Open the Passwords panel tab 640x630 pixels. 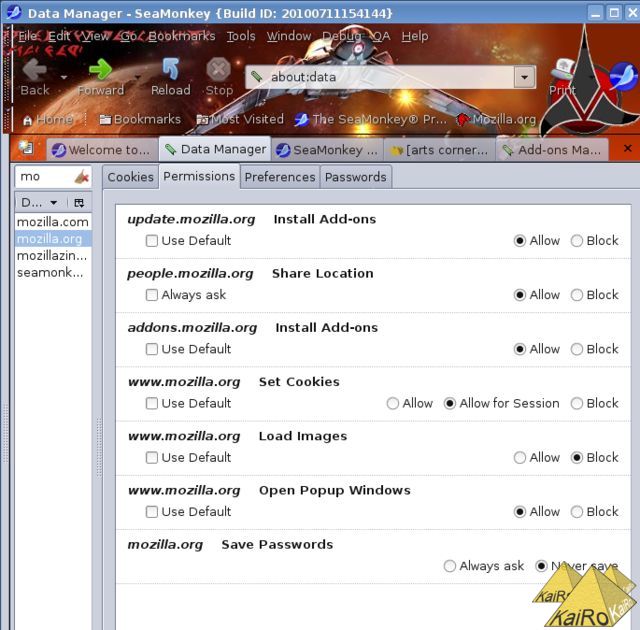[x=356, y=177]
